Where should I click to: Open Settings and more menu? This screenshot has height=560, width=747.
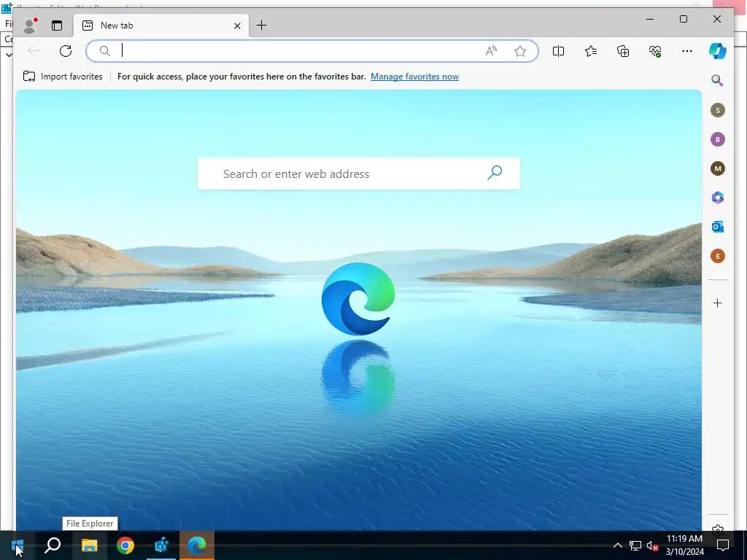[687, 51]
